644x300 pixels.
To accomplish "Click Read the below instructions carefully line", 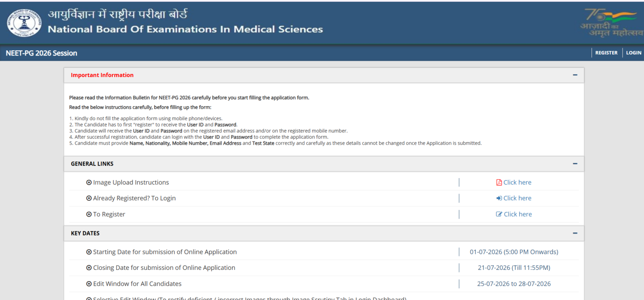I will pos(140,107).
